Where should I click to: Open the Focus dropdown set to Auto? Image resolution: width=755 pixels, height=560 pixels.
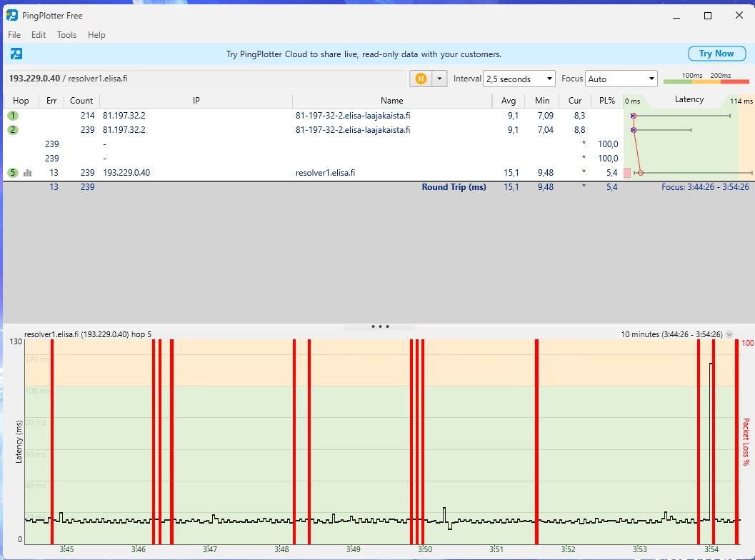click(621, 79)
